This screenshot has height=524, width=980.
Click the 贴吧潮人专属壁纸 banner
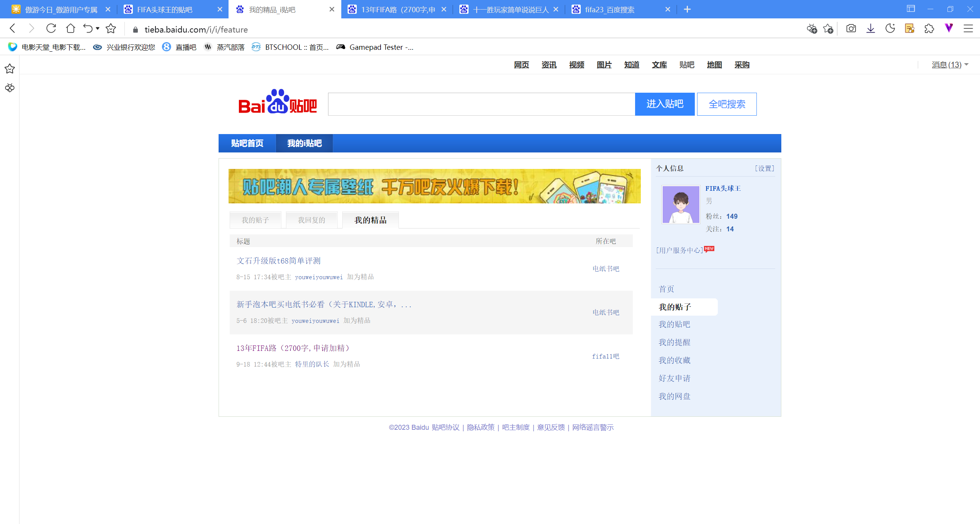click(x=434, y=186)
